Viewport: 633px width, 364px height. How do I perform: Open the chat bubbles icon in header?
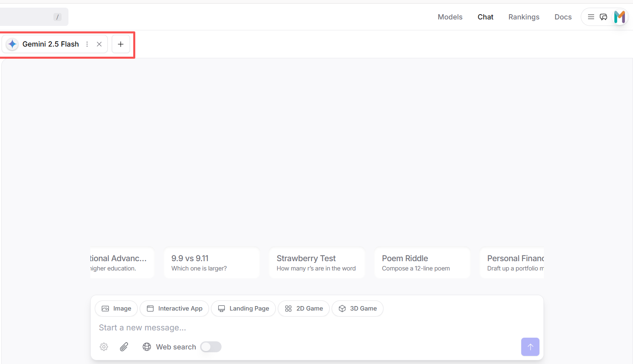click(x=603, y=17)
